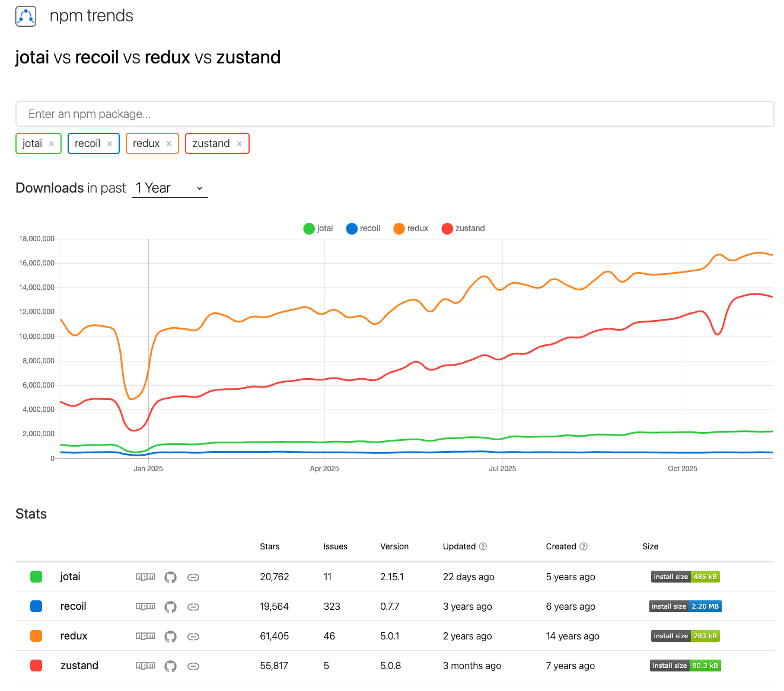This screenshot has height=691, width=784.
Task: Open zustand's GitHub repository icon
Action: [171, 666]
